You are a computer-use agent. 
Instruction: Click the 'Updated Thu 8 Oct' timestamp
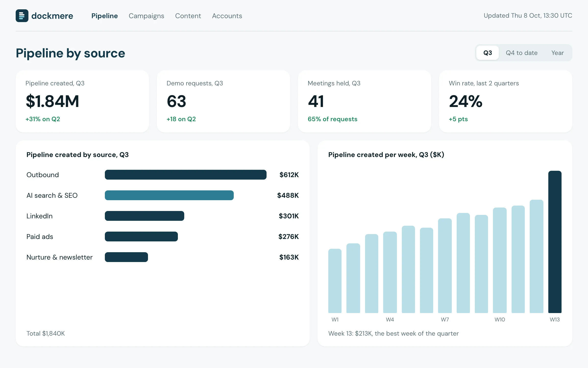point(528,16)
